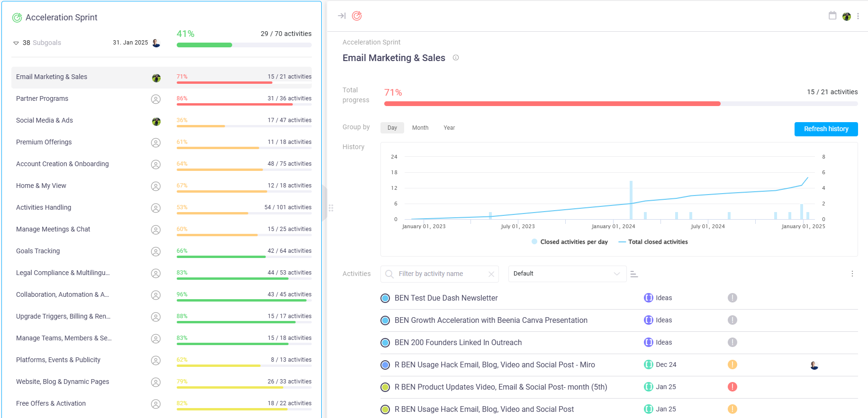
Task: Open top-right header three-dot menu
Action: tap(858, 16)
